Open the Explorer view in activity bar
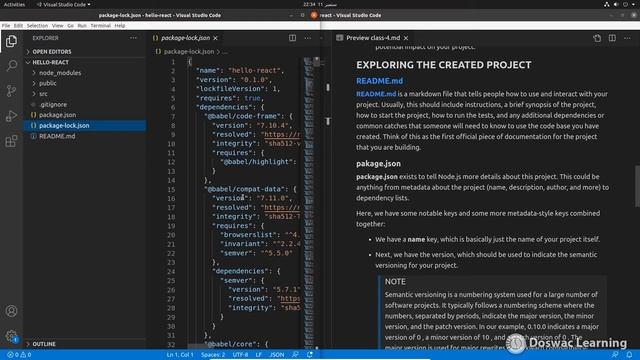Image resolution: width=640 pixels, height=360 pixels. (x=11, y=41)
